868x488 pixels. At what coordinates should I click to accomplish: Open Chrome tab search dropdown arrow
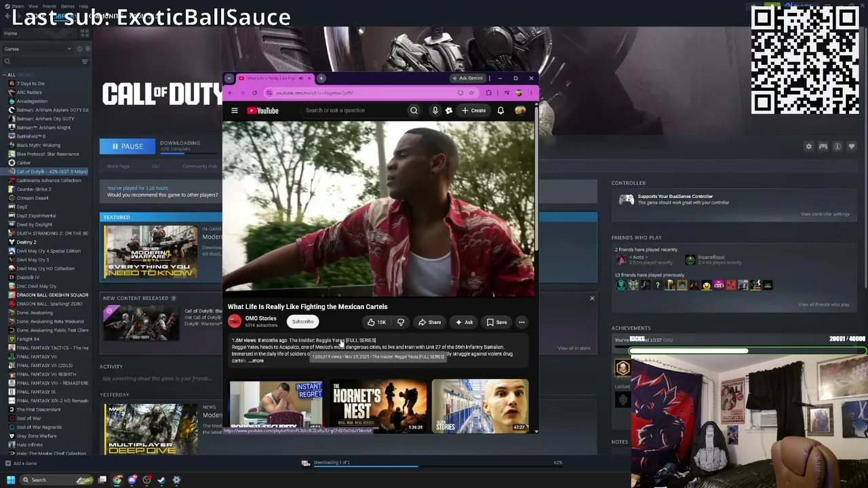229,78
